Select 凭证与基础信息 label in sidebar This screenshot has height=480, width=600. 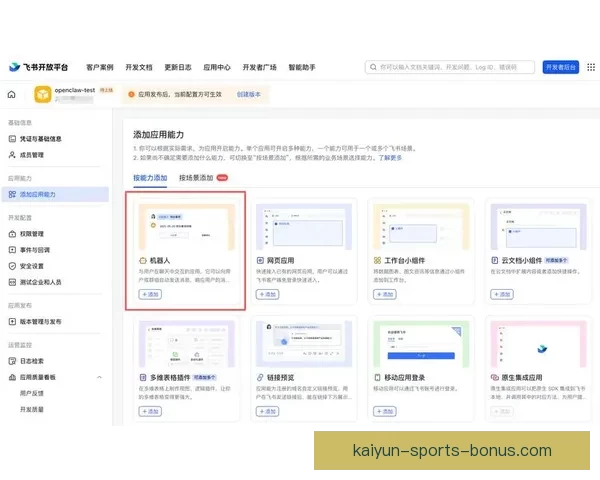pyautogui.click(x=41, y=139)
